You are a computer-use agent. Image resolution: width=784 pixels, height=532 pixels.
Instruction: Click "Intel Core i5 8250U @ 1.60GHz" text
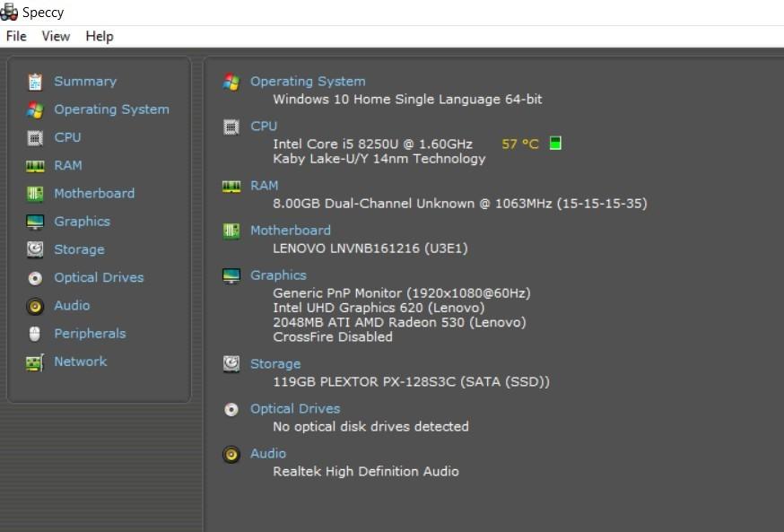[372, 144]
